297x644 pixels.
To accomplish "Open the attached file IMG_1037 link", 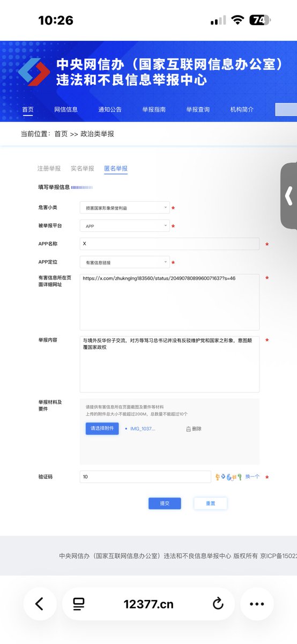I will (x=143, y=429).
